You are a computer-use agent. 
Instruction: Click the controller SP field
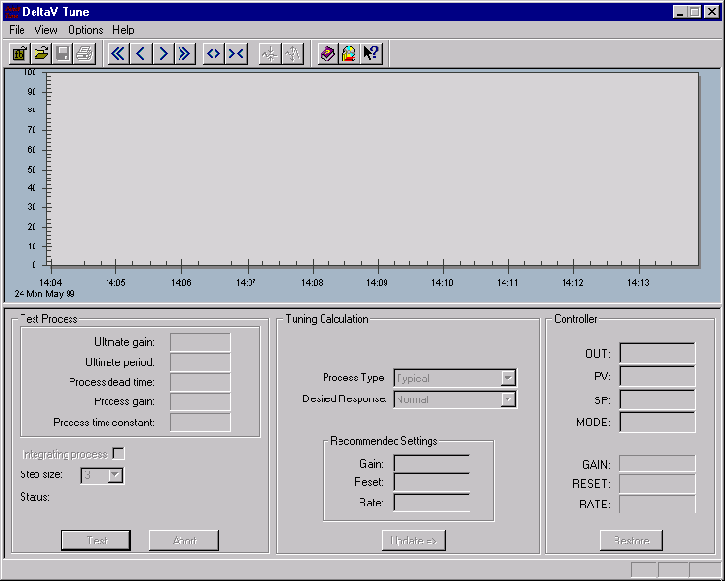pyautogui.click(x=657, y=400)
